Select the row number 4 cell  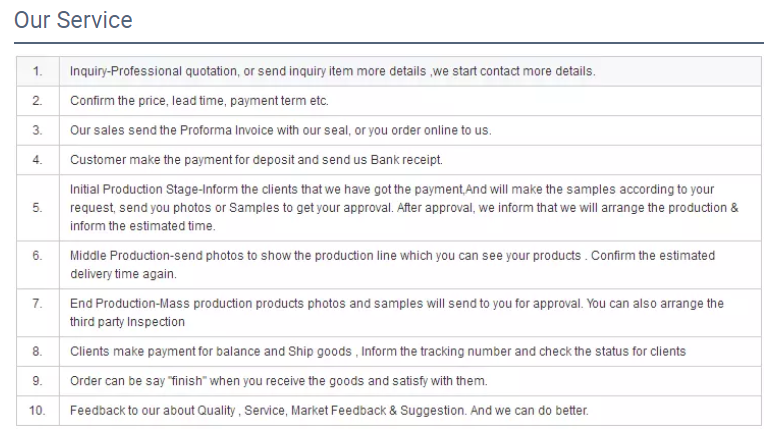click(37, 160)
